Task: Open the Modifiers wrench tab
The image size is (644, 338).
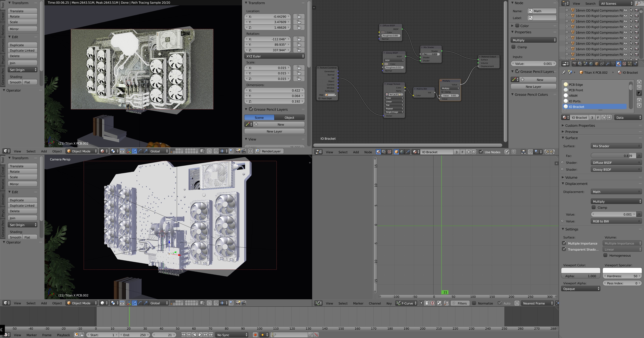Action: 607,64
